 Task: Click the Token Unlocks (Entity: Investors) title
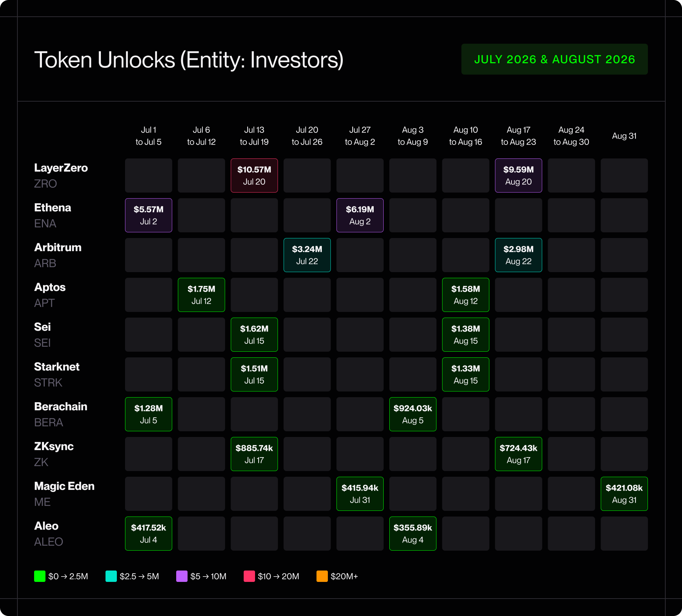(189, 60)
